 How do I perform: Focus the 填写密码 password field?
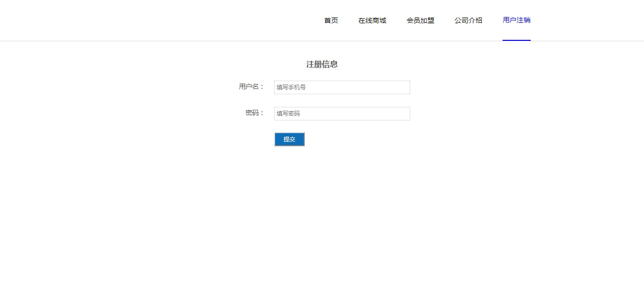(x=342, y=114)
